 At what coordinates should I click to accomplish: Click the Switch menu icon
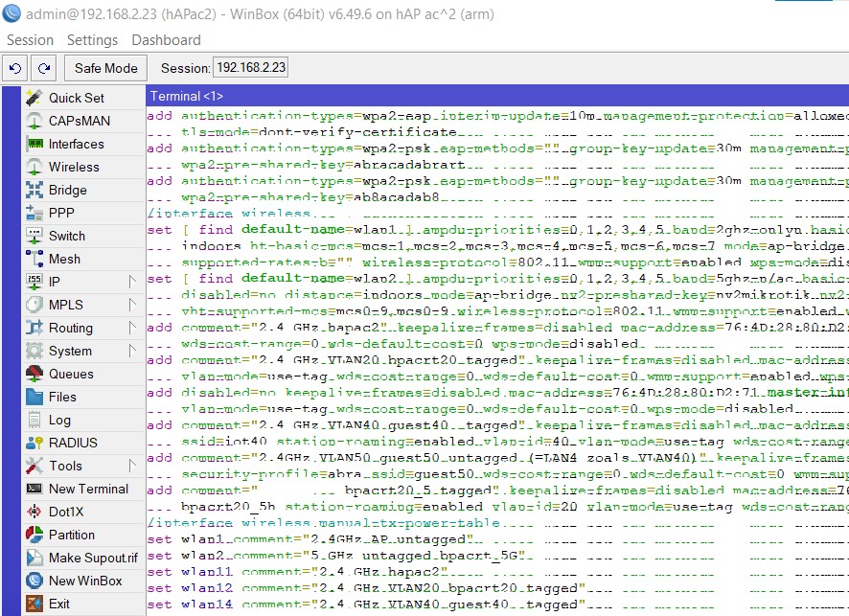(34, 236)
